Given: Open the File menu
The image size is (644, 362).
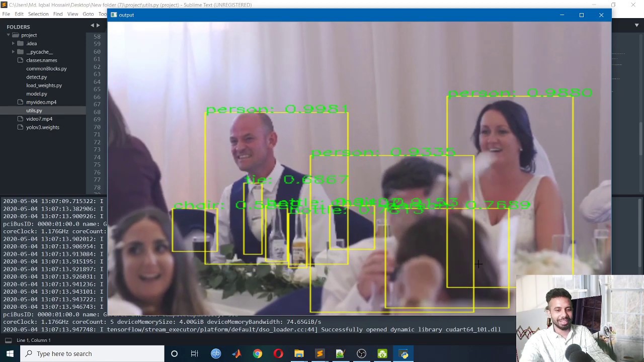Looking at the screenshot, I should (6, 14).
